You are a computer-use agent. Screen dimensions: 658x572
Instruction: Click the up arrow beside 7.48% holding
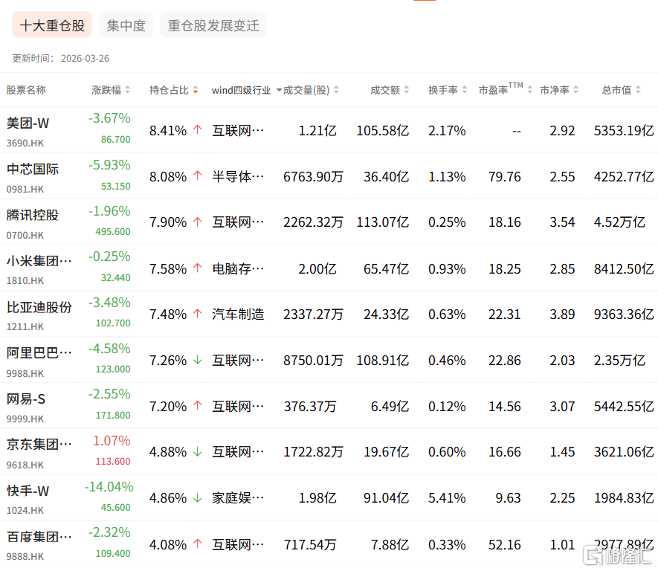tap(198, 313)
